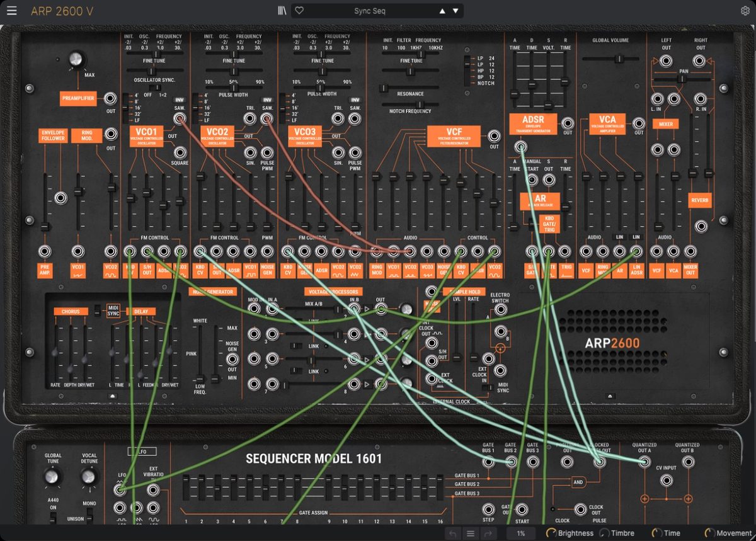Open the Sync Seq preset name dropdown

tap(369, 11)
